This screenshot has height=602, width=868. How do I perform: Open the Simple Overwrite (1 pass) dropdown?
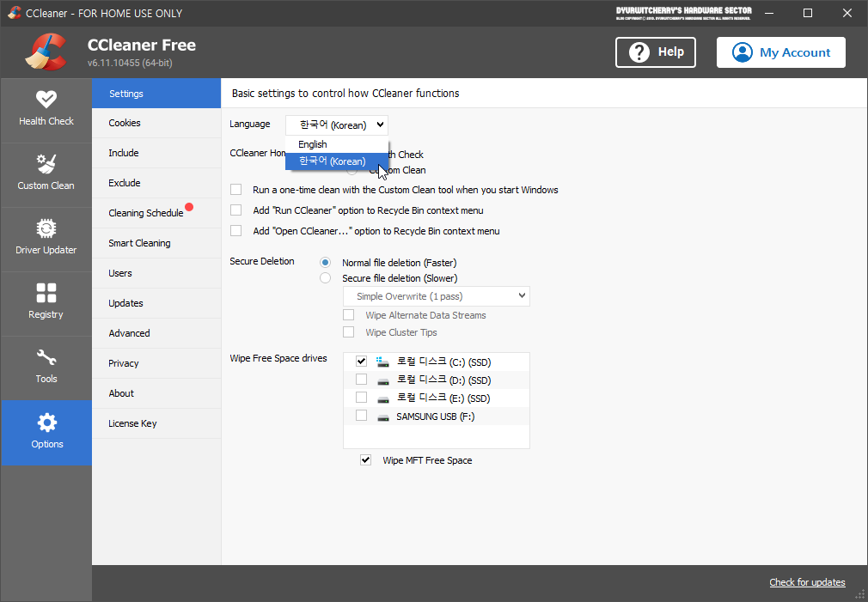[x=437, y=296]
